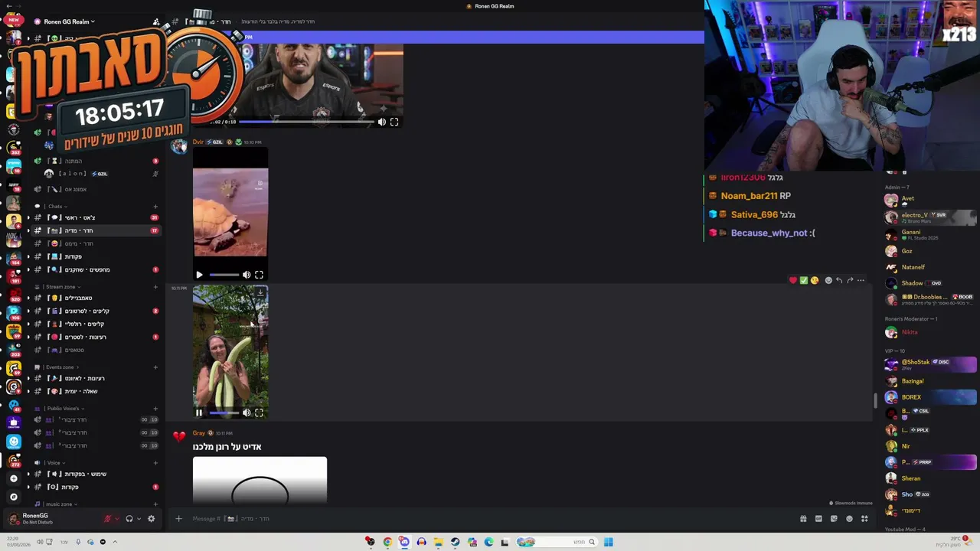The height and width of the screenshot is (551, 980).
Task: Download the woman with gourds video
Action: point(260,292)
